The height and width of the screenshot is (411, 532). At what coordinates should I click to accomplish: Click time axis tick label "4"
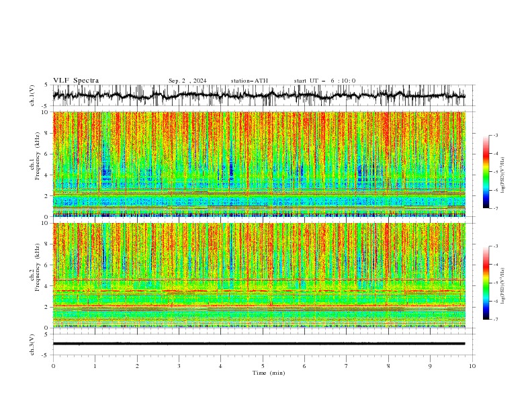(x=220, y=366)
